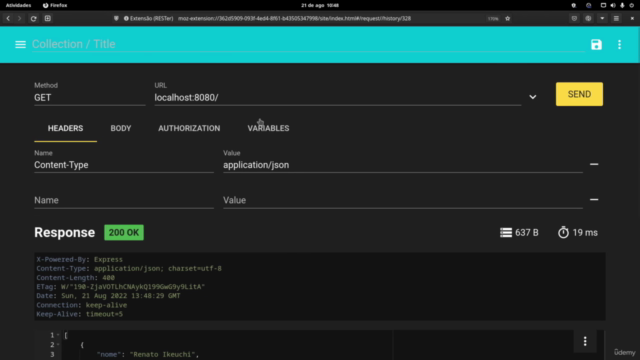Select the Keep-Alive: timeout=5 header line

pyautogui.click(x=80, y=314)
